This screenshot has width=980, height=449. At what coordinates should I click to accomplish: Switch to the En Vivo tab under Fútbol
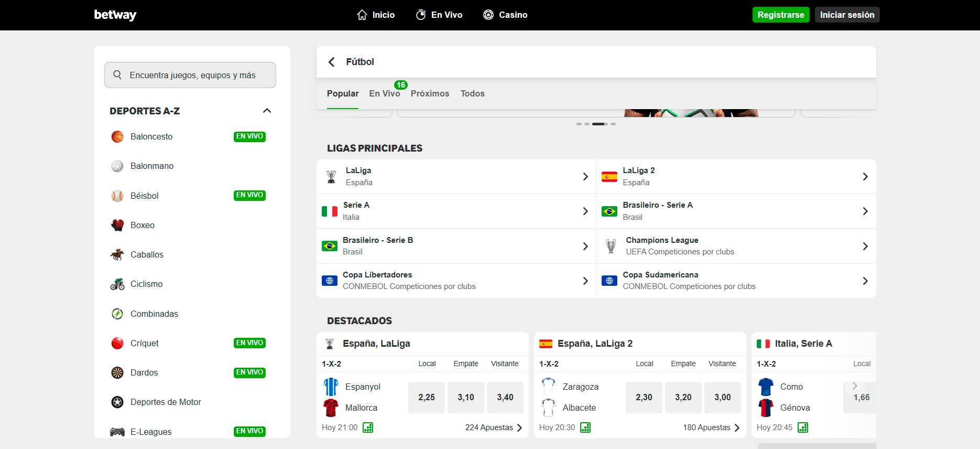(x=385, y=93)
